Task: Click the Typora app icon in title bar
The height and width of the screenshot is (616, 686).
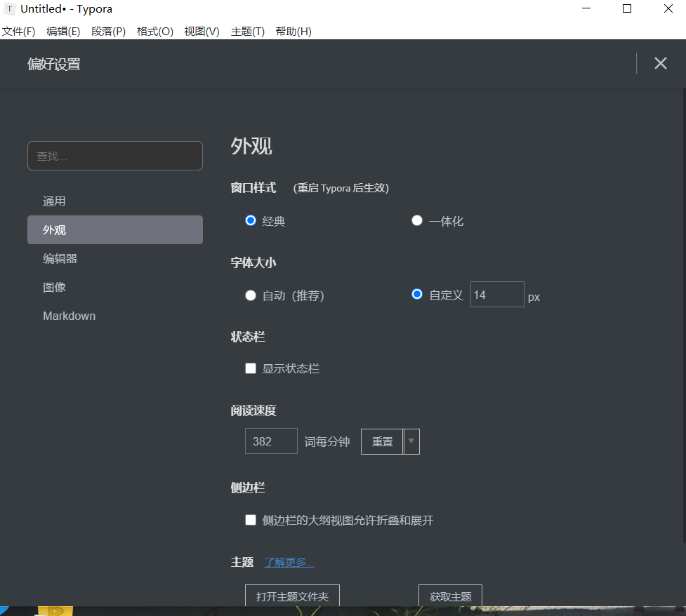Action: click(x=9, y=8)
